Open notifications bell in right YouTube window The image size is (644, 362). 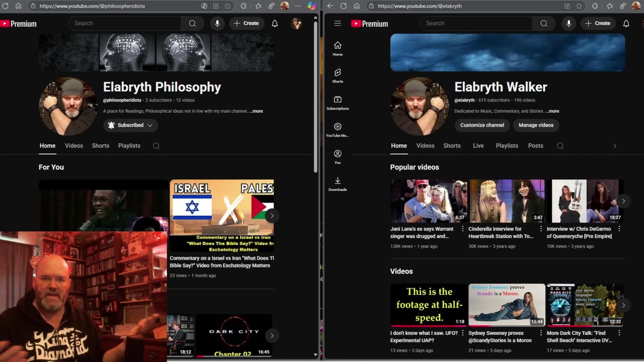pos(626,23)
